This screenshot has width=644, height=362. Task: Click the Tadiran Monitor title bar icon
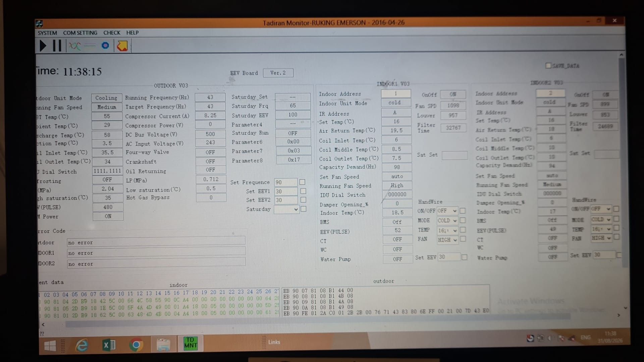pos(39,23)
